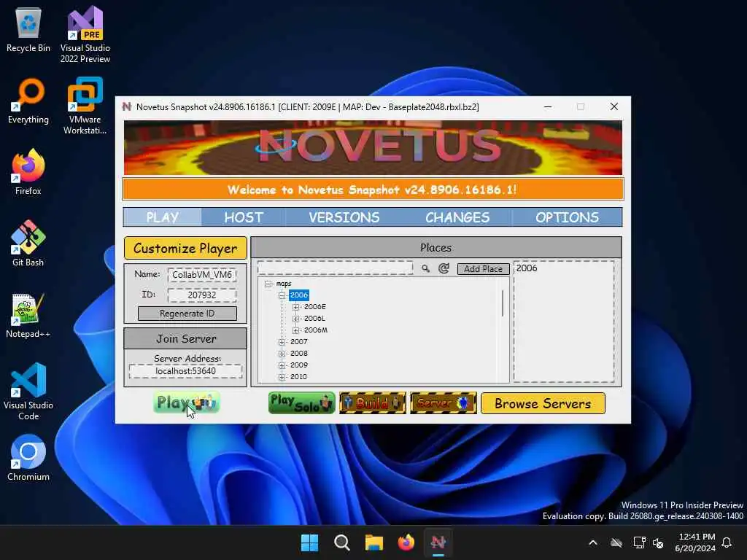Expand the 2006E folder

pyautogui.click(x=296, y=307)
